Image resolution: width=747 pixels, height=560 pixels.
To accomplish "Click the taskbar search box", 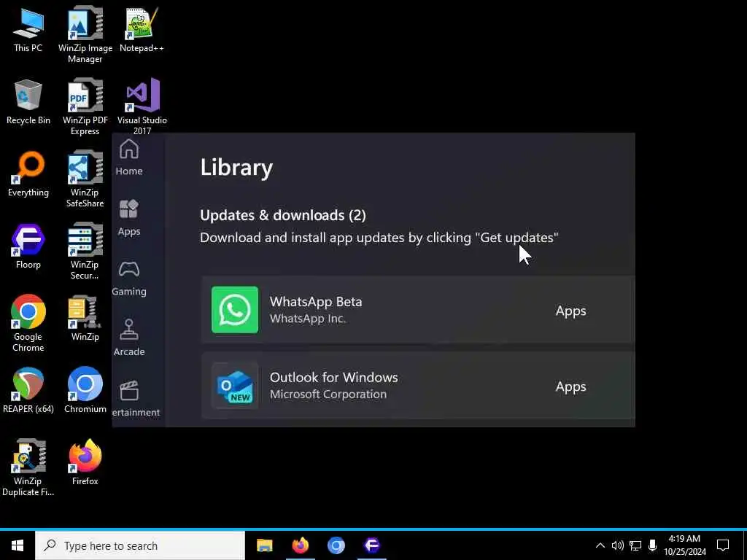I will tap(140, 545).
